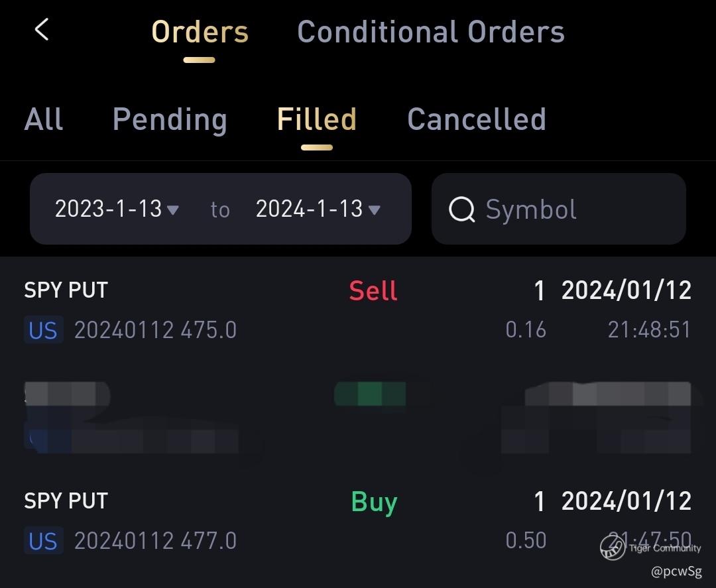Viewport: 716px width, 588px height.
Task: Click the Tiger Community logo watermark
Action: [x=613, y=547]
